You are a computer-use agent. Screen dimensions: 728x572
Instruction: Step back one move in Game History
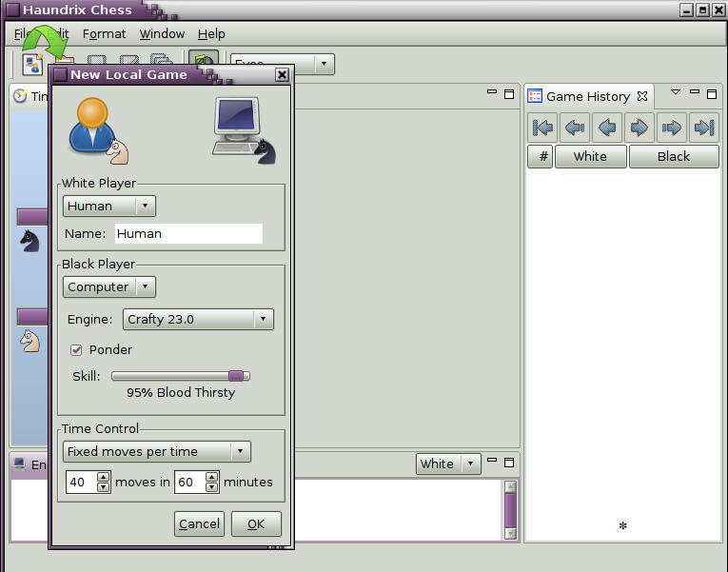(x=607, y=128)
